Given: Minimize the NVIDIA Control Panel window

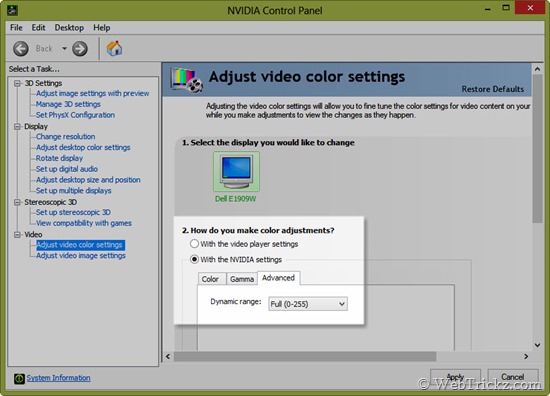Looking at the screenshot, I should (488, 8).
